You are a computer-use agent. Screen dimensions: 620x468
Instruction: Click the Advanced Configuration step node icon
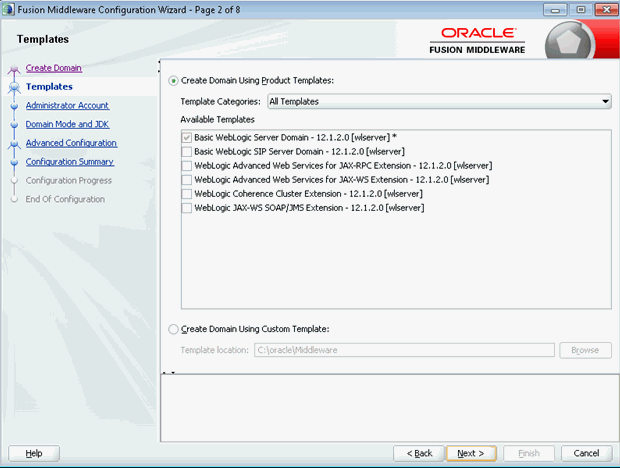(15, 144)
